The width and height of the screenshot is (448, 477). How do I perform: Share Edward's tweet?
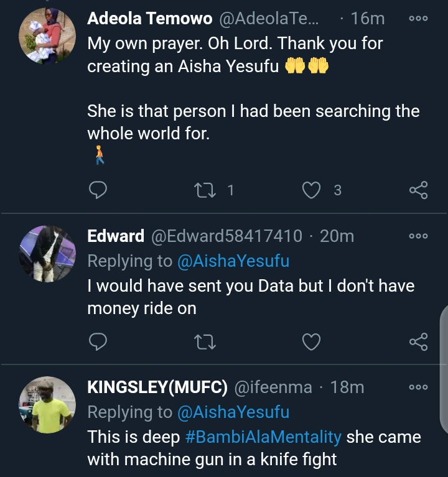[418, 341]
